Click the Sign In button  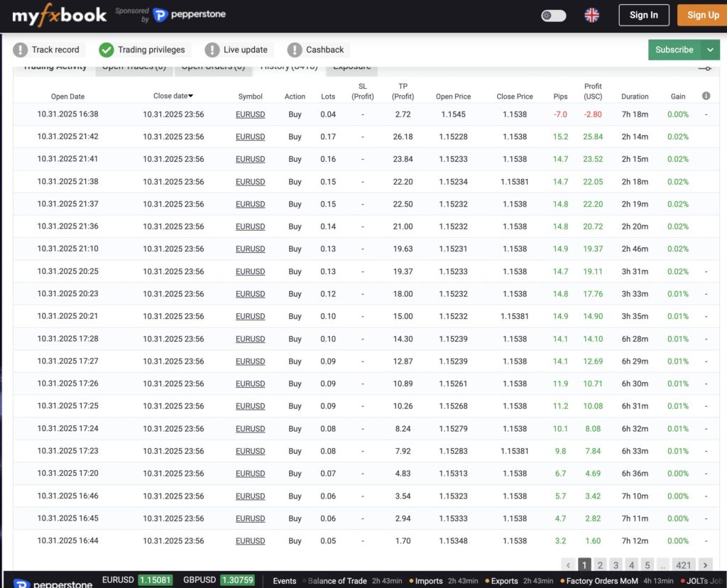(x=643, y=15)
